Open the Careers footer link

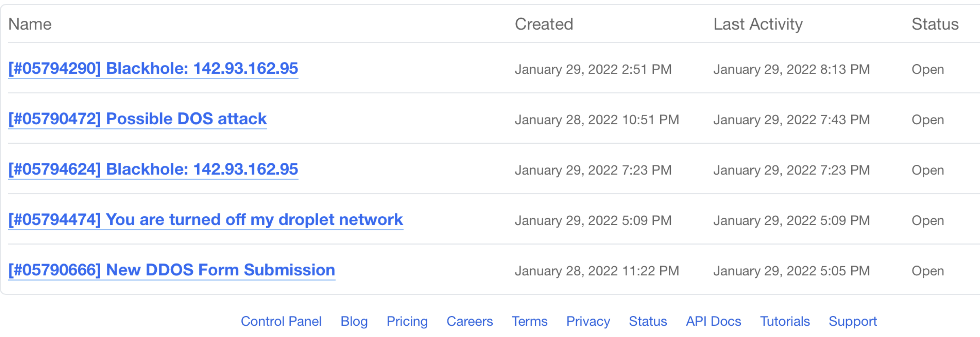(x=470, y=322)
